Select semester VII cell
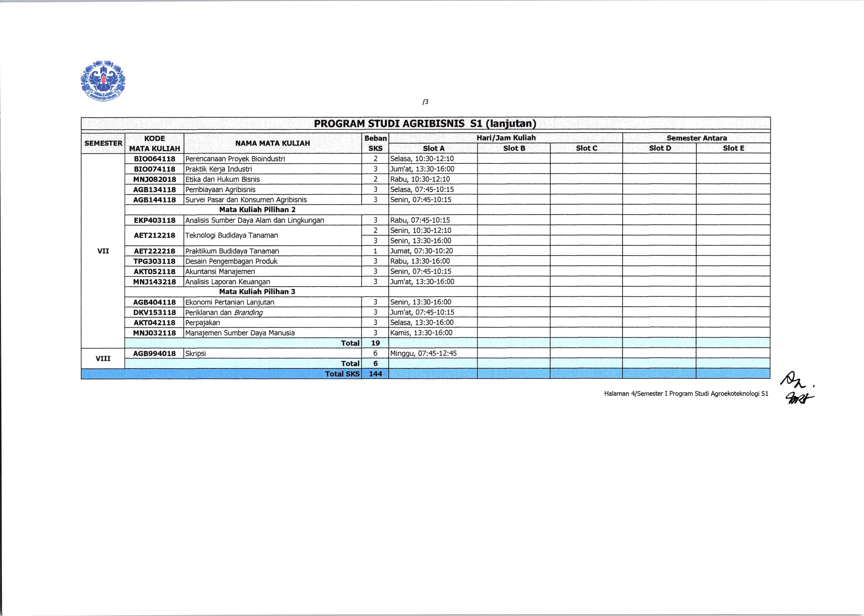Screen dimensions: 864x616 point(103,251)
